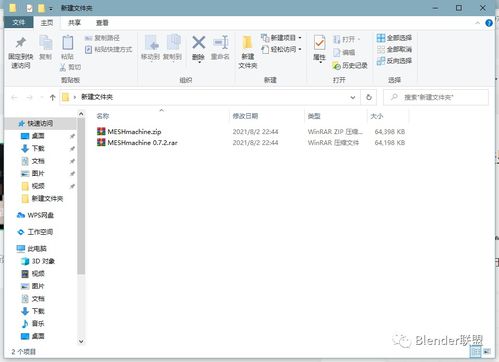The width and height of the screenshot is (499, 362).
Task: Click Select all in ribbon
Action: pyautogui.click(x=394, y=38)
